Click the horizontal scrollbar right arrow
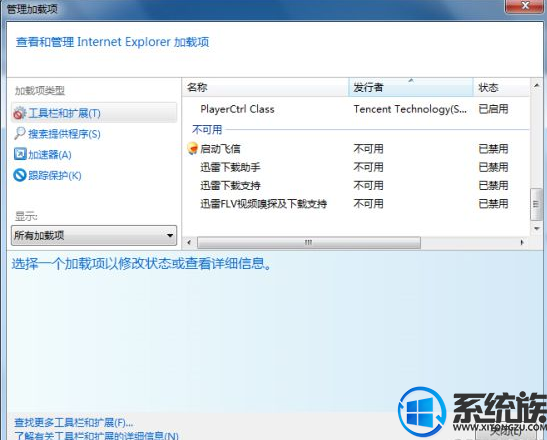547x440 pixels. [522, 242]
